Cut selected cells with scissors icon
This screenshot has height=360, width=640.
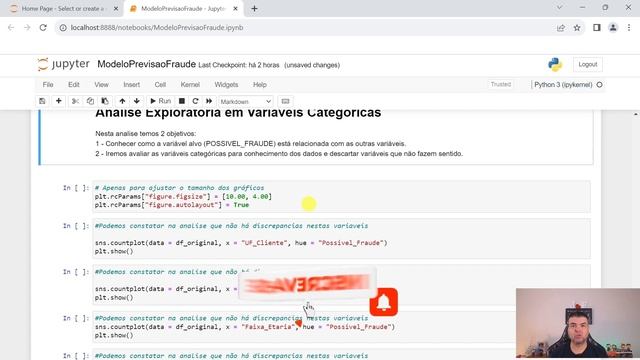point(75,101)
